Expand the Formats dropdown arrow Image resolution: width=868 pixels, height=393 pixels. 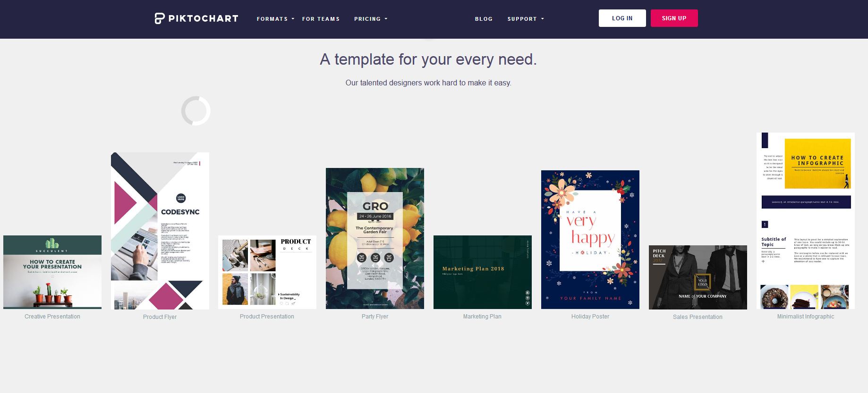click(x=293, y=19)
